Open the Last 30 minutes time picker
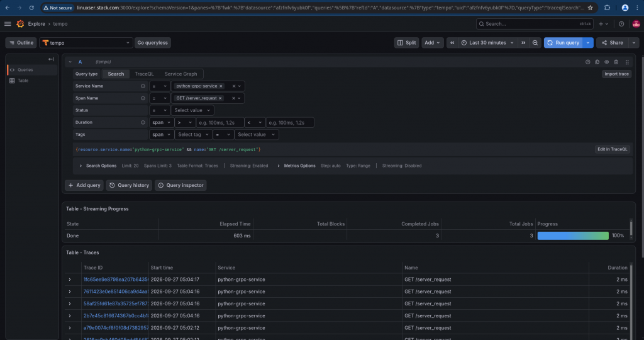The height and width of the screenshot is (340, 644). coord(487,43)
